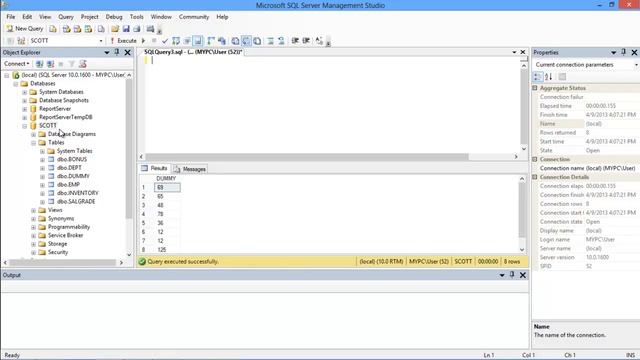
Task: Expand the Views folder node
Action: pos(33,210)
